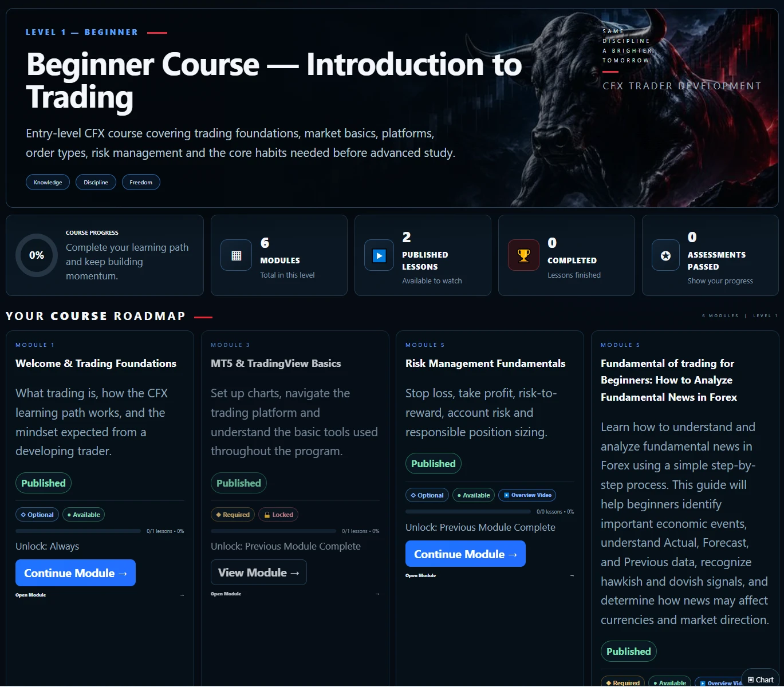Click Published badge in MT5 & TradingView Basics
Screen dimensions: 784x687
click(x=239, y=483)
